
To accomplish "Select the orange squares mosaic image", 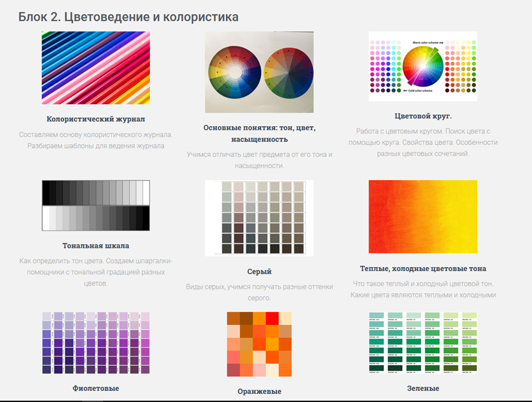I will [x=259, y=344].
